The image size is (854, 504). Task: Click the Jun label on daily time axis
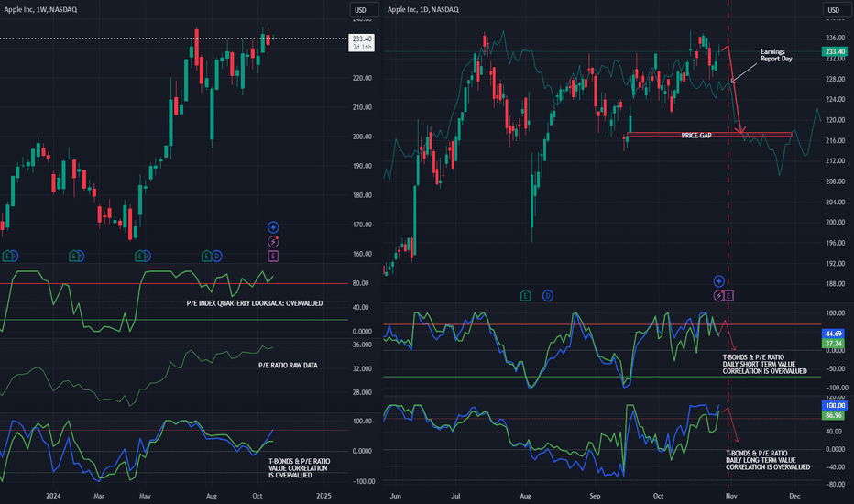coord(396,496)
